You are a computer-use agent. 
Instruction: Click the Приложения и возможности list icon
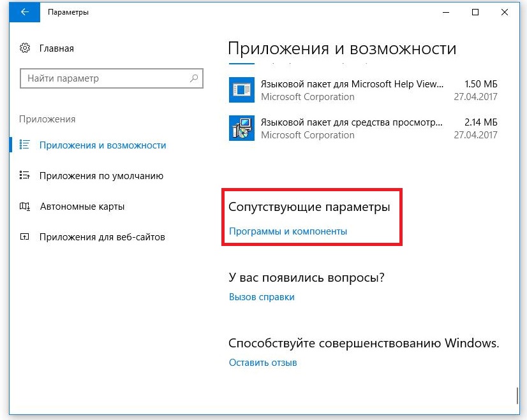click(25, 145)
